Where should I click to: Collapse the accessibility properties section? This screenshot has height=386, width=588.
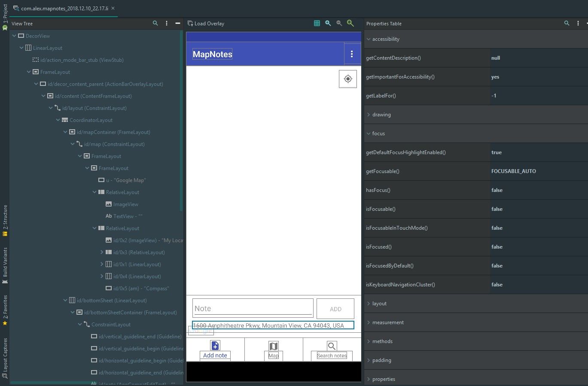(x=369, y=39)
